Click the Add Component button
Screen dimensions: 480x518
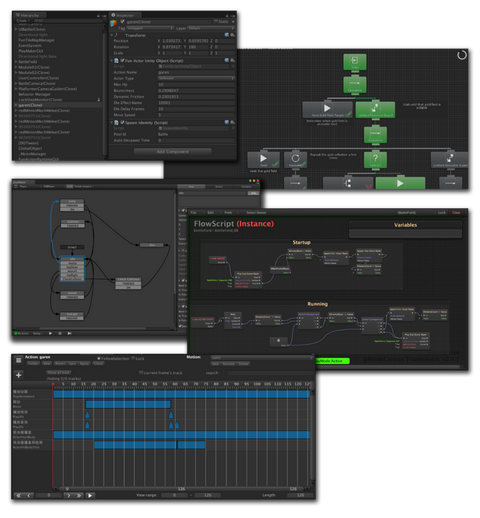coord(172,152)
